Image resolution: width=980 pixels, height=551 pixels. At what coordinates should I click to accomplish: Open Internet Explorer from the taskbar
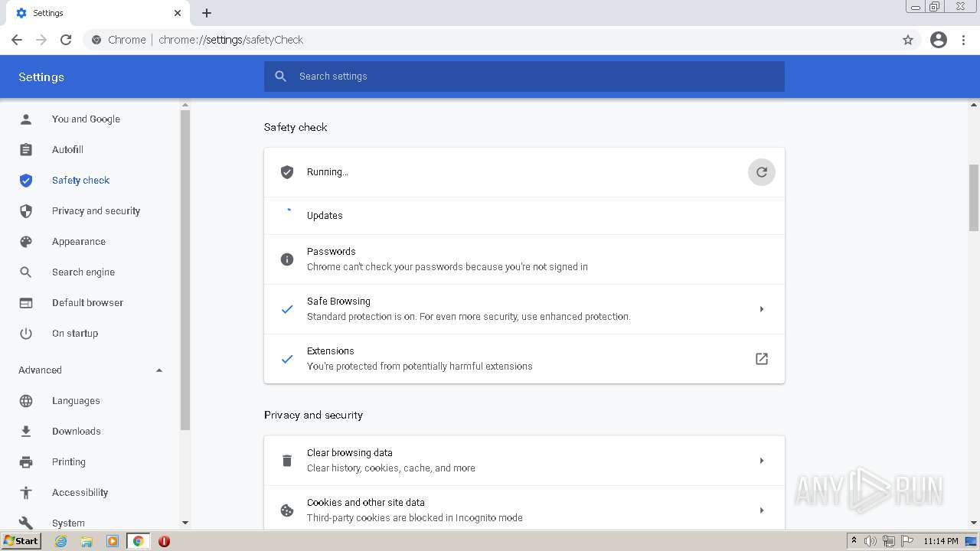[x=60, y=541]
